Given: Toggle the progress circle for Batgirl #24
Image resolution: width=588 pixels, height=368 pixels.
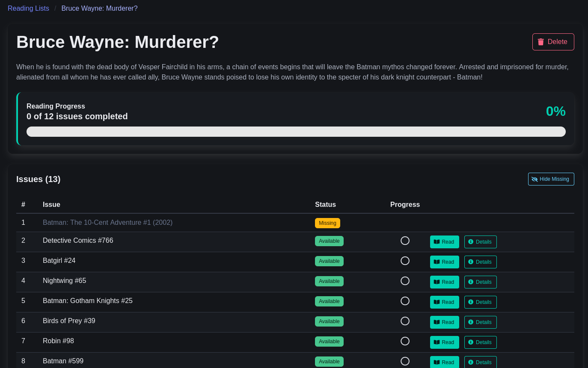Looking at the screenshot, I should point(405,261).
